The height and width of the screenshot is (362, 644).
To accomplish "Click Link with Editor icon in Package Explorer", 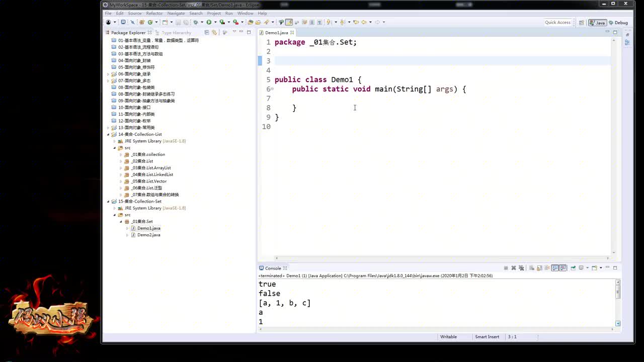I will tap(214, 32).
